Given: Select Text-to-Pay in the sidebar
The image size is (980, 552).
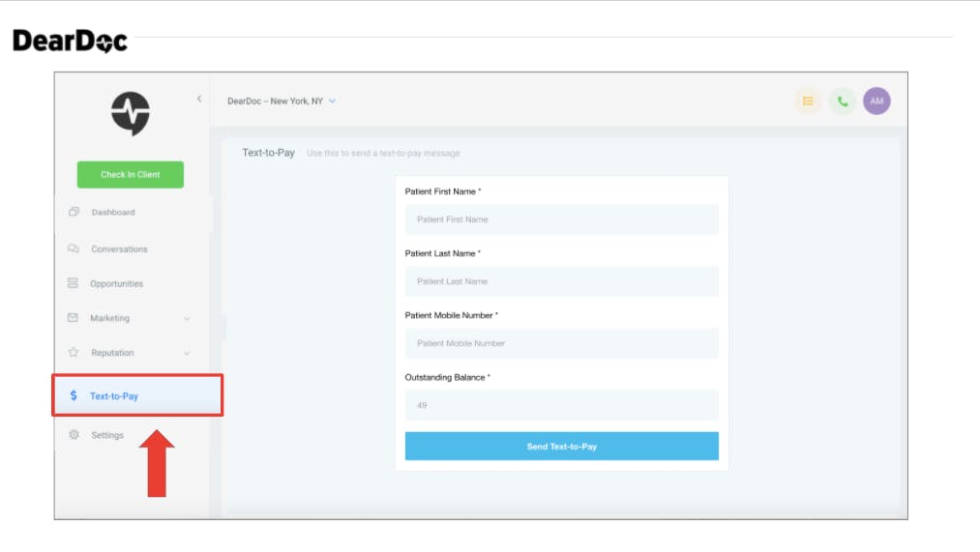Looking at the screenshot, I should pyautogui.click(x=137, y=395).
